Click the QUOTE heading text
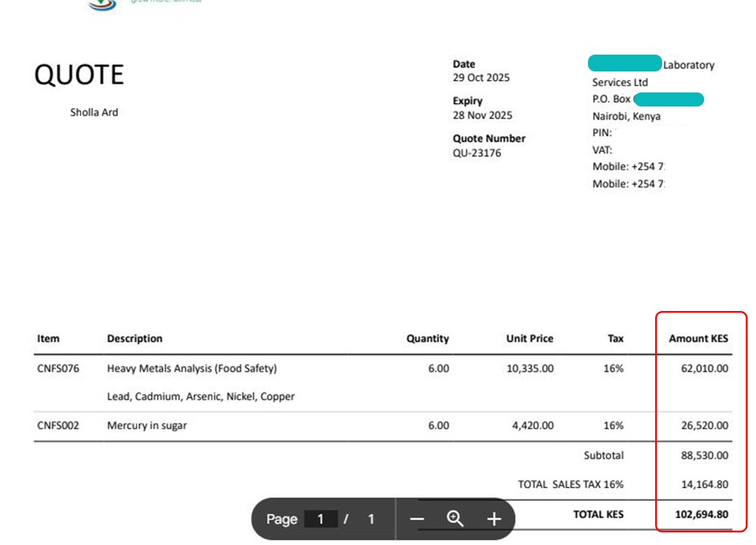 79,75
